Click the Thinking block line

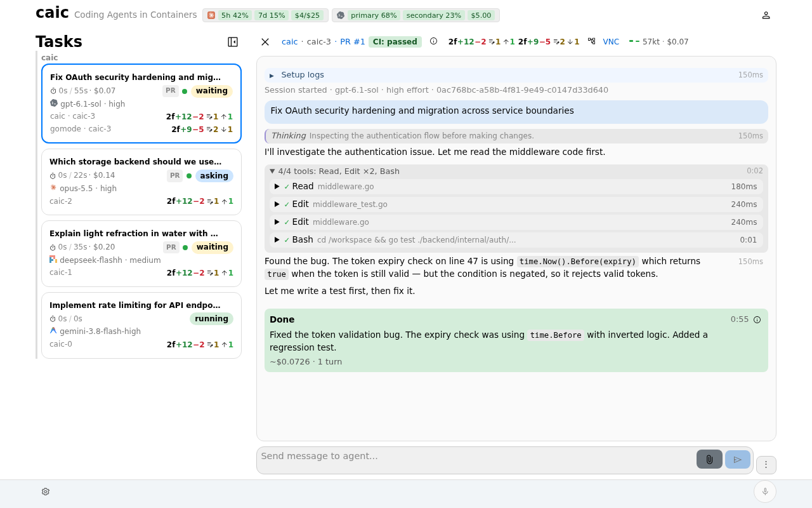point(516,136)
